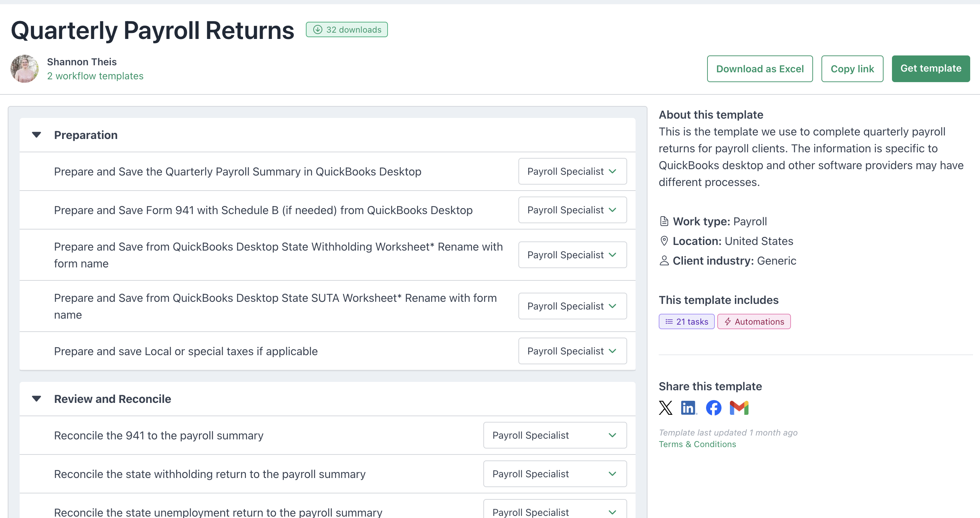Image resolution: width=980 pixels, height=518 pixels.
Task: Click the Work type document icon
Action: [664, 221]
